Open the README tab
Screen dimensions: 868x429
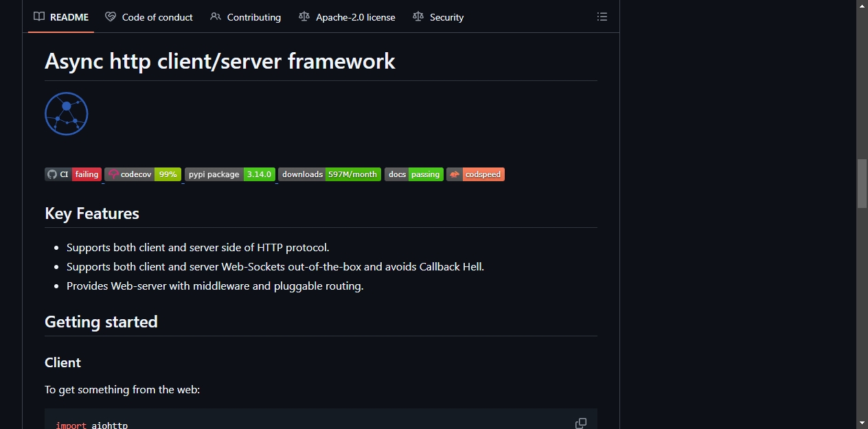pos(61,17)
